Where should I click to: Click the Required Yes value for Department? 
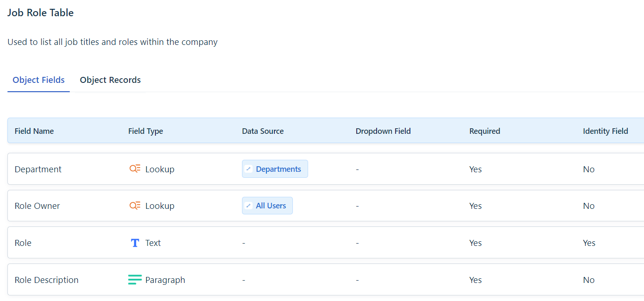coord(476,169)
